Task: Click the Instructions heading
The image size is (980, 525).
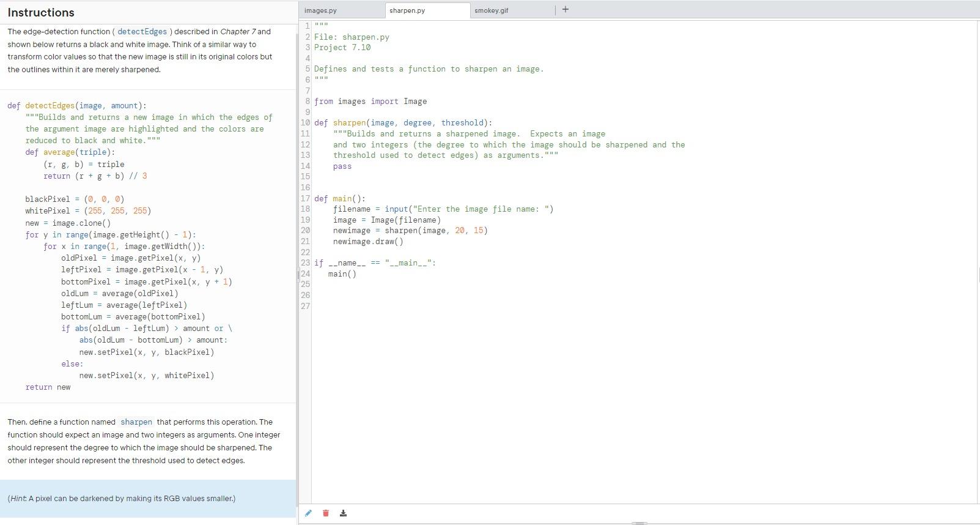Action: [41, 12]
